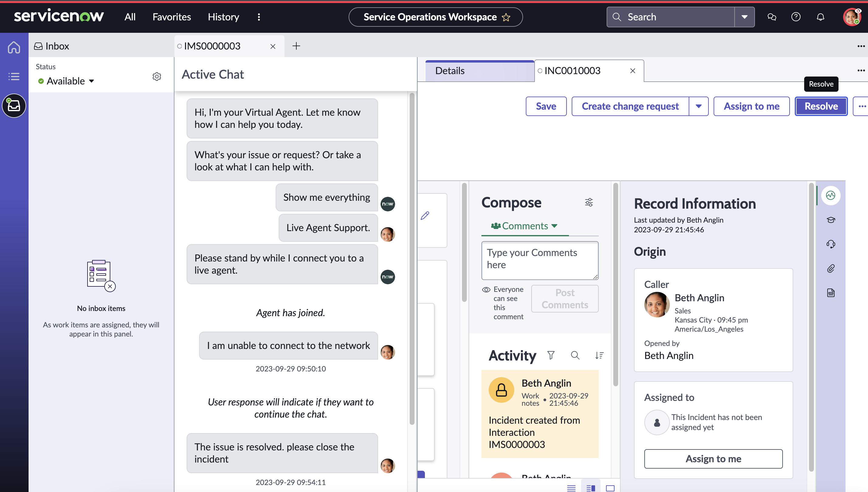Open the paperclip attachments icon in the right rail
Image resolution: width=868 pixels, height=492 pixels.
point(831,268)
